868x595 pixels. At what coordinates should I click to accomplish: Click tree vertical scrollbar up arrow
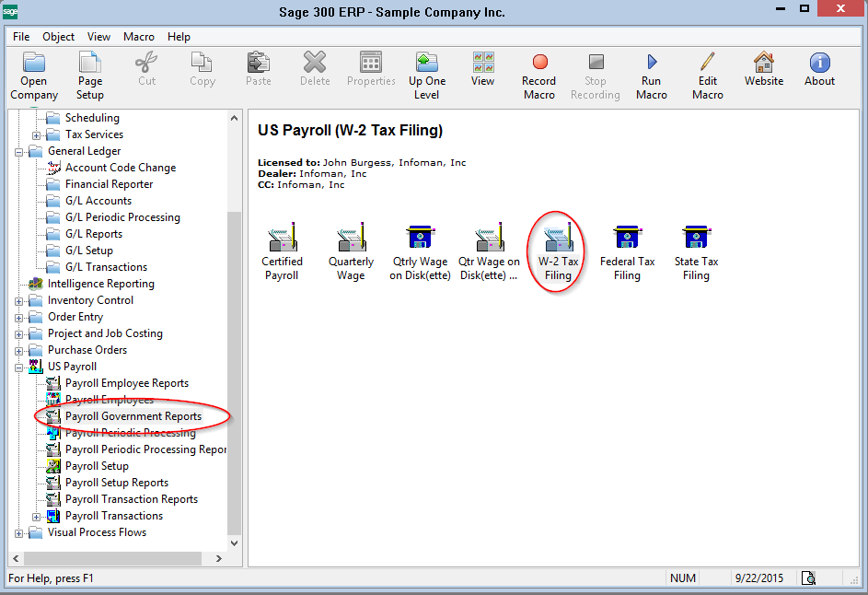coord(234,118)
